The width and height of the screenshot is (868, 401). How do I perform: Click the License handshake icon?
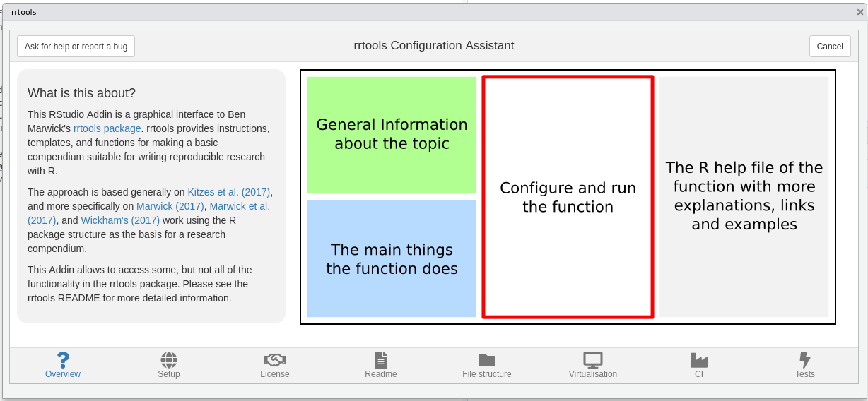tap(275, 360)
